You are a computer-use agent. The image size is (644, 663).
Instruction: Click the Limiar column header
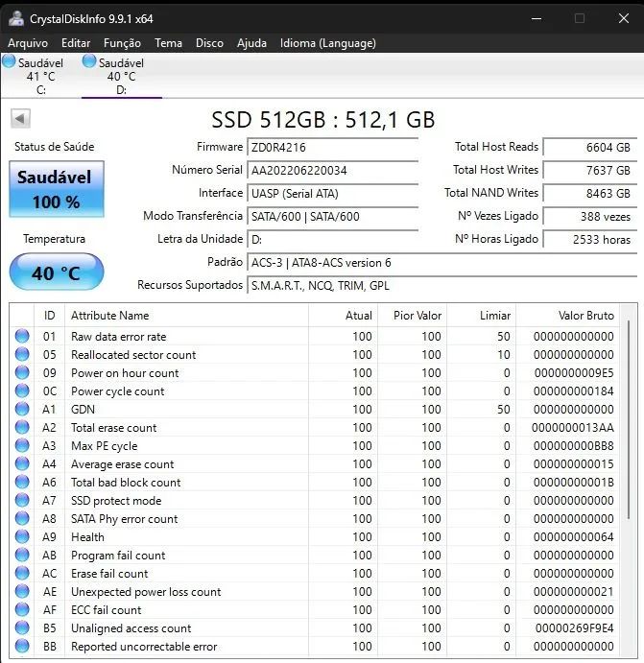(481, 316)
